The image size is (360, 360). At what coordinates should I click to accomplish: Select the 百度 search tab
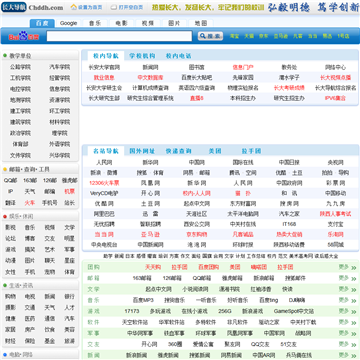point(42,23)
